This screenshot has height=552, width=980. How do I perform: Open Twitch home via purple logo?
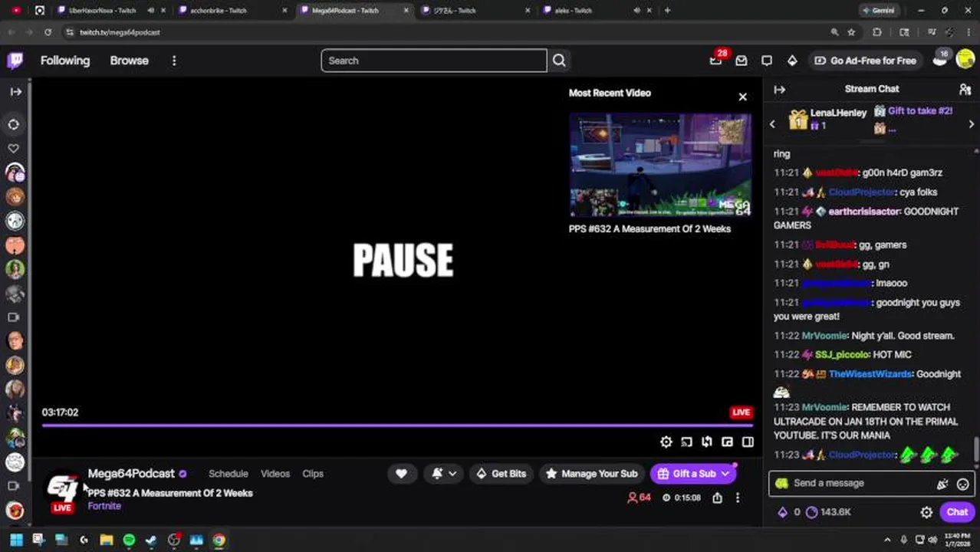pyautogui.click(x=15, y=61)
